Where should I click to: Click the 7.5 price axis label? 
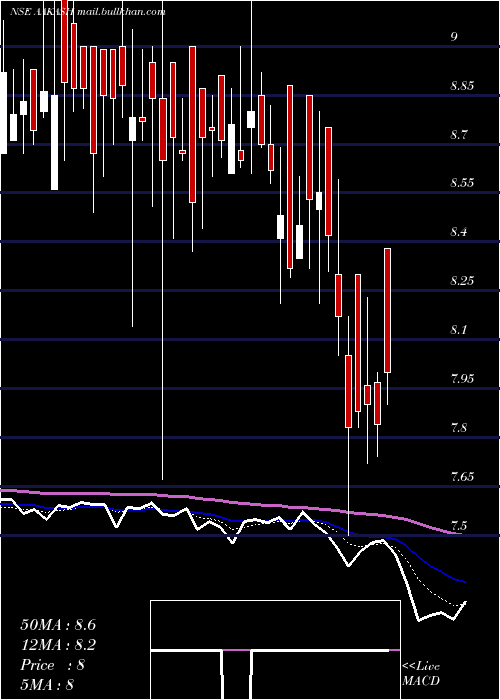point(459,525)
